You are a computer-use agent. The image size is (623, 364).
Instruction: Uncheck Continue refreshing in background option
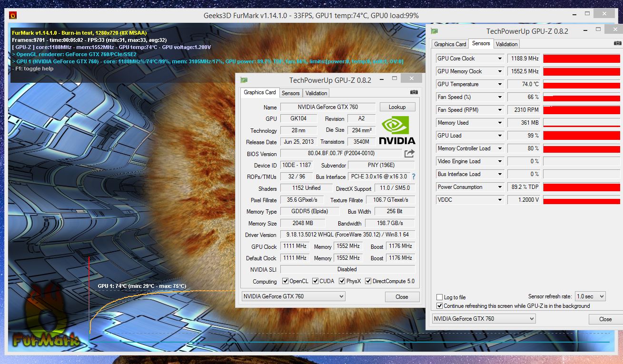click(x=440, y=306)
